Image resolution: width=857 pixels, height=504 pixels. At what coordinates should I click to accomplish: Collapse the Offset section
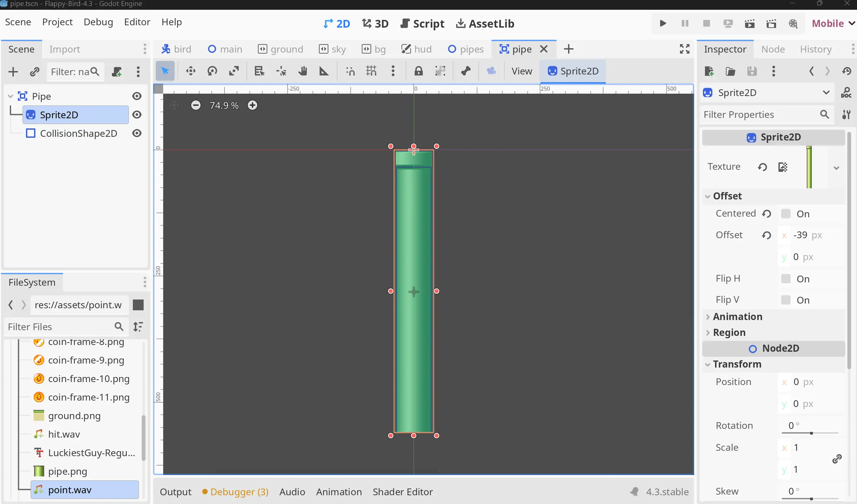click(707, 196)
